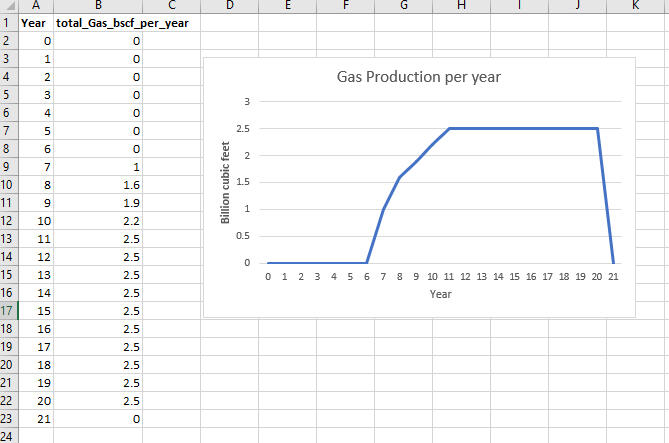Select the Year header cell A1
The height and width of the screenshot is (443, 669).
pos(36,23)
